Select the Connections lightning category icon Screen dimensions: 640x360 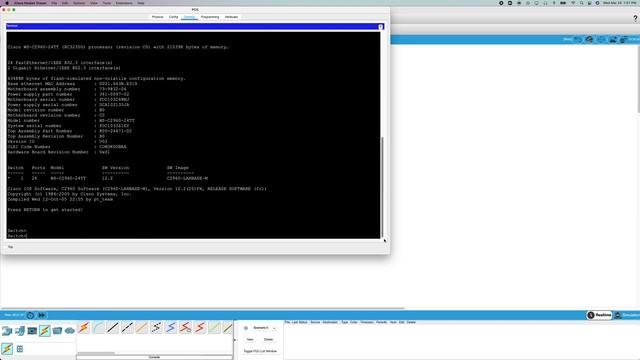point(45,331)
